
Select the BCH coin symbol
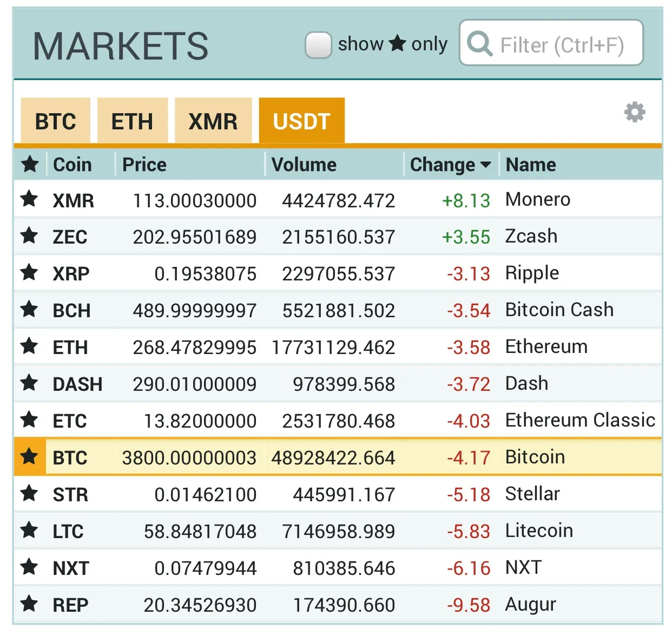71,311
